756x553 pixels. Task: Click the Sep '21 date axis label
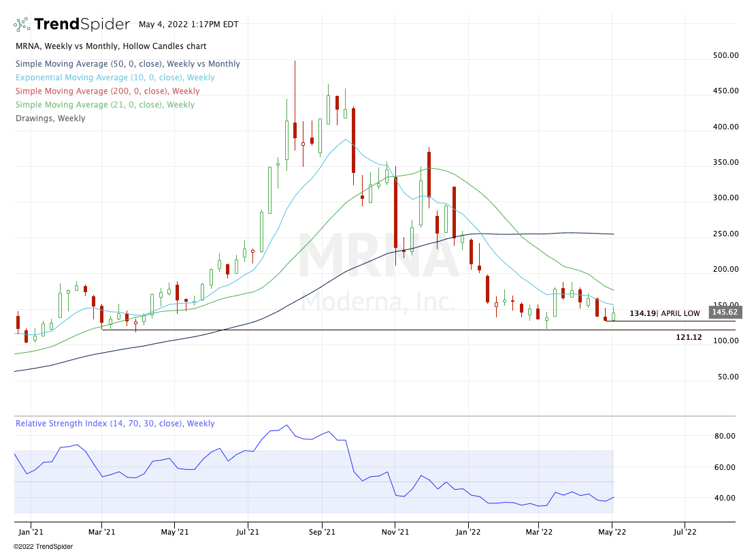[322, 532]
